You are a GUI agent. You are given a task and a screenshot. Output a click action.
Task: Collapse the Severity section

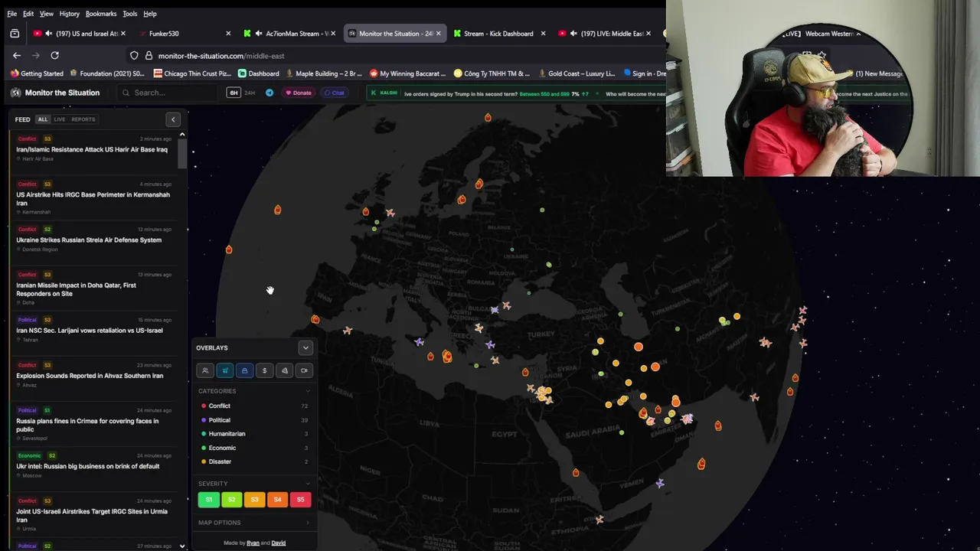[308, 484]
